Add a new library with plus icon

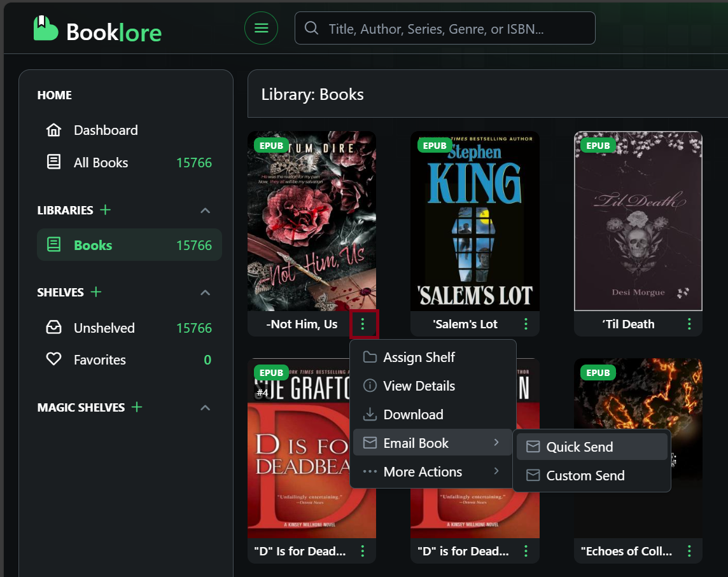(106, 210)
